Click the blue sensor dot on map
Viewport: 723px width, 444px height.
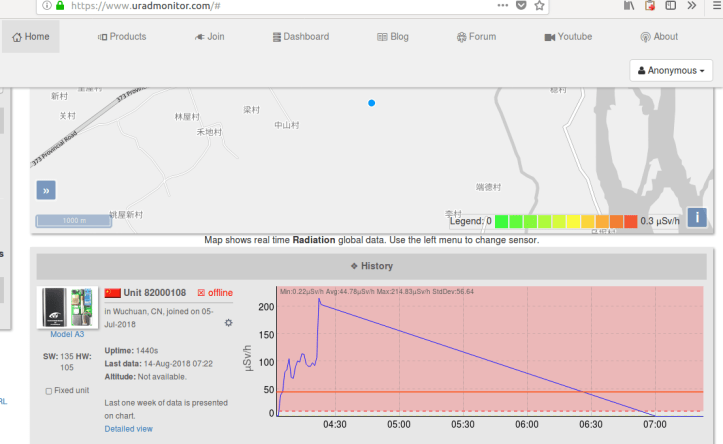click(371, 103)
